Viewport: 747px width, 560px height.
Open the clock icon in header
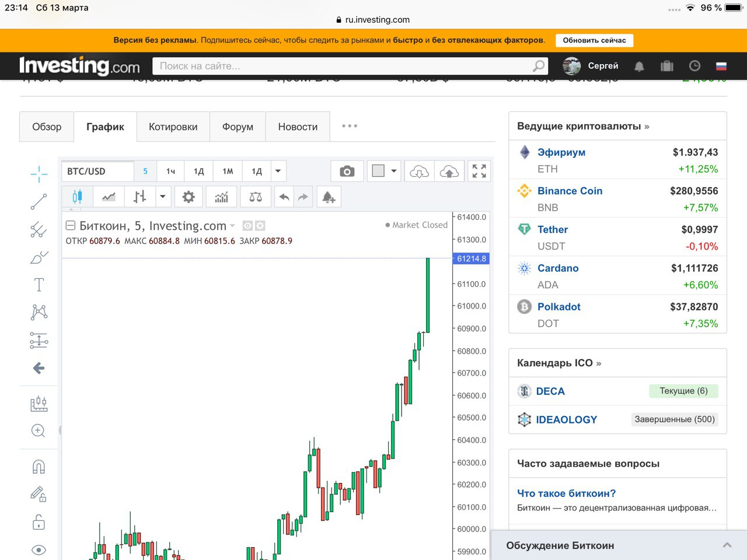pos(694,66)
